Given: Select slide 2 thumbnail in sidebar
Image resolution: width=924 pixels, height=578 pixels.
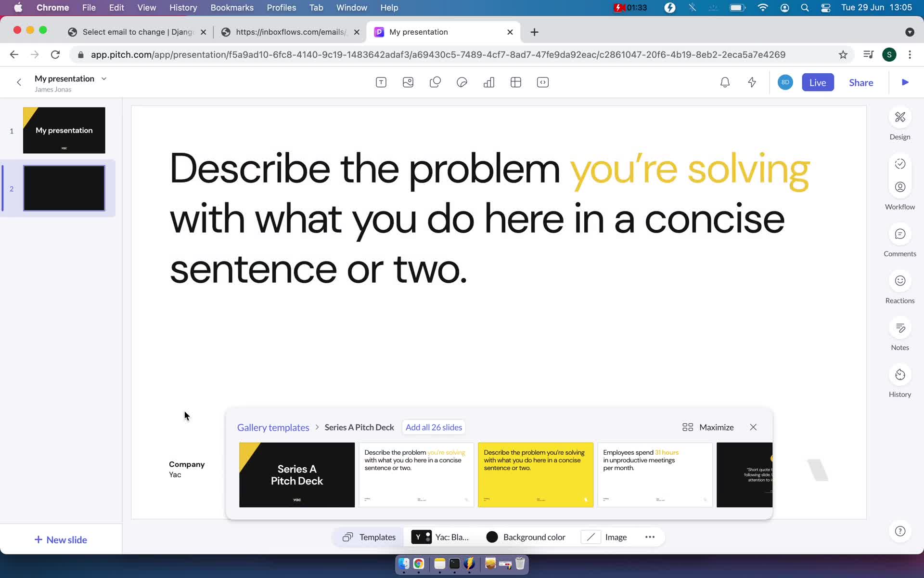Looking at the screenshot, I should click(x=64, y=188).
